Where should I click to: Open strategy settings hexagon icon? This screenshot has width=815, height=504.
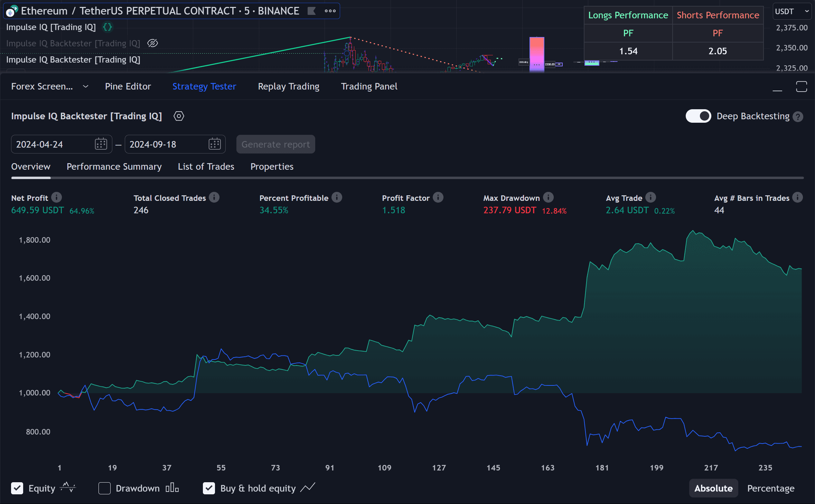tap(179, 116)
